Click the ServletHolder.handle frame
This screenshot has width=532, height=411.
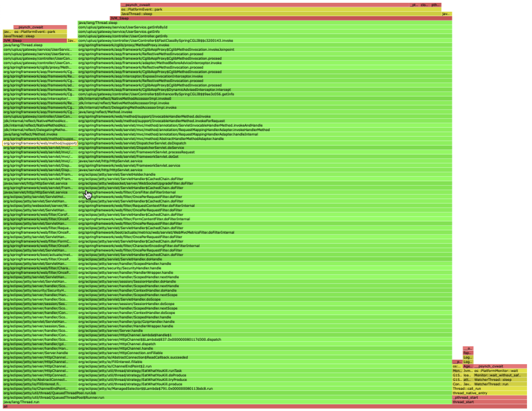coord(265,175)
